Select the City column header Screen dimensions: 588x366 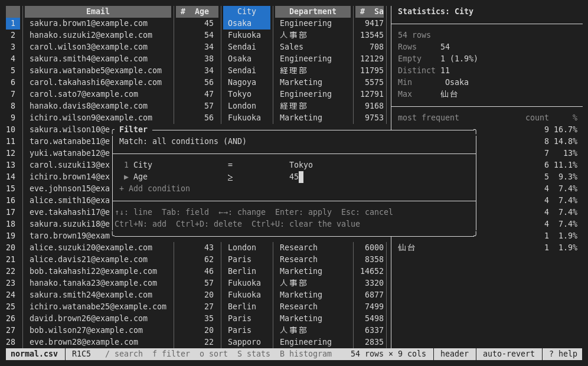246,12
